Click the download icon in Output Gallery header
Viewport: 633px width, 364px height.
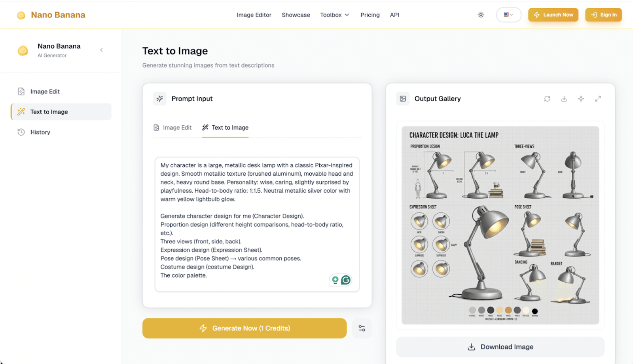(x=564, y=99)
